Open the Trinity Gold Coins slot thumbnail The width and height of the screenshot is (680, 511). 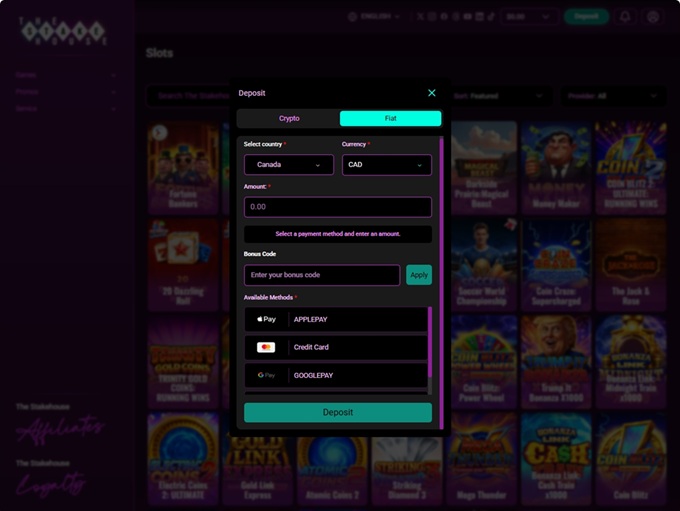(183, 362)
